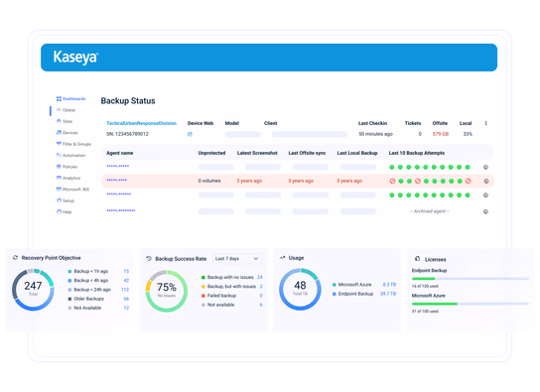Open the three-dot options menu beside Local

click(x=486, y=123)
